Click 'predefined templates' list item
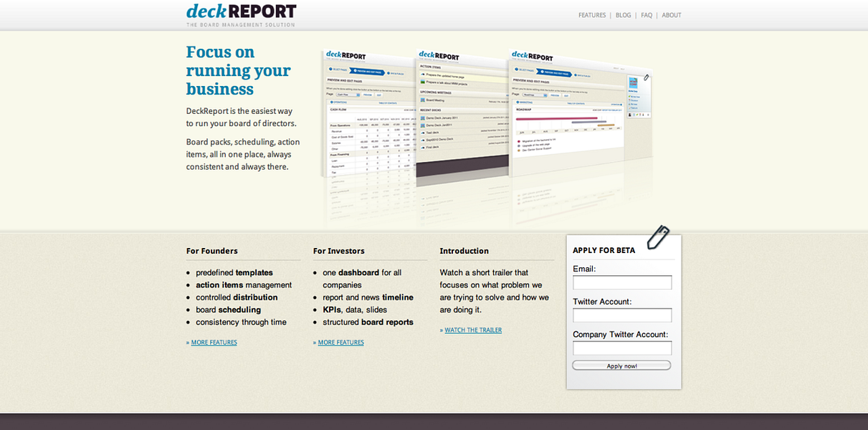The width and height of the screenshot is (868, 430). pyautogui.click(x=234, y=273)
